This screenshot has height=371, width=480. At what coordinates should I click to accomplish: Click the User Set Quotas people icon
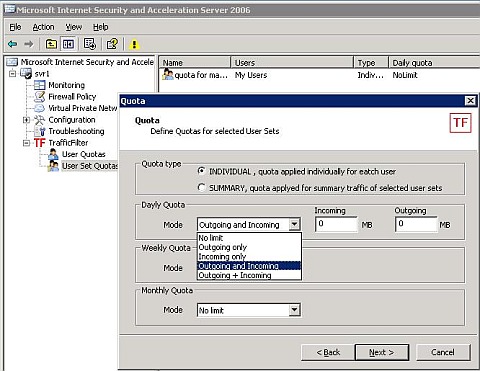[53, 166]
